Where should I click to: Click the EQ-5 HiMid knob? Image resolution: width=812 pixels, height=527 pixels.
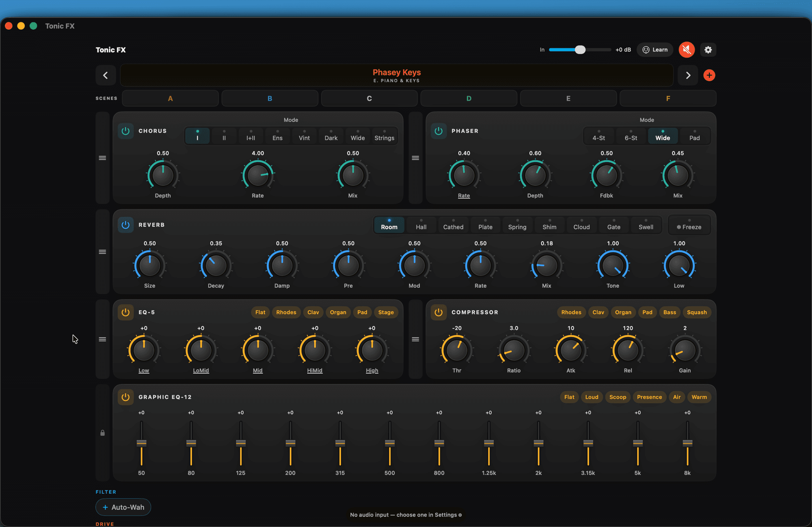coord(315,350)
